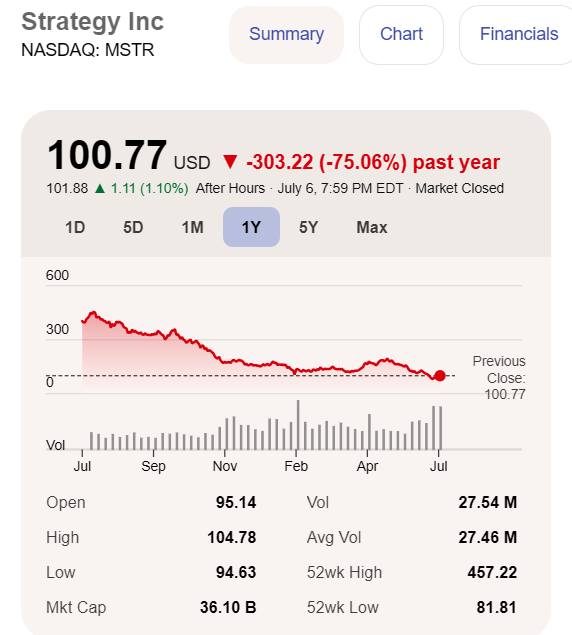Viewport: 572px width, 635px height.
Task: Click the 52wk High value 457.22
Action: point(492,573)
